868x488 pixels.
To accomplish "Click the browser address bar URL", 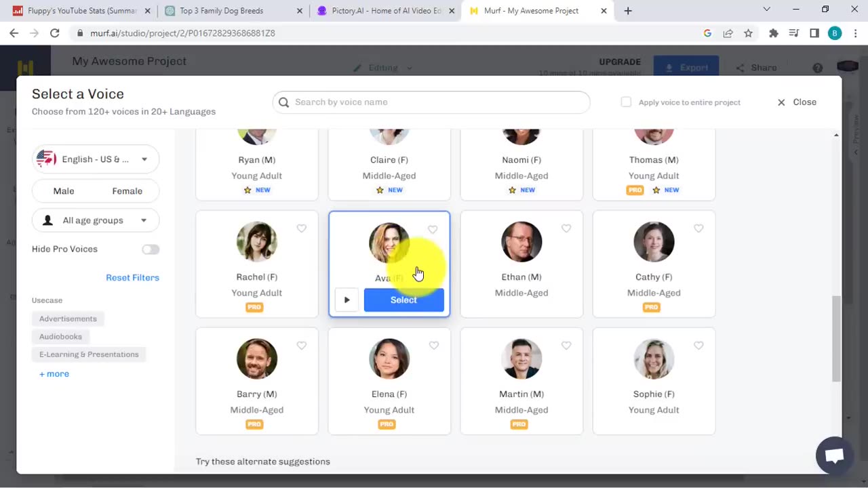I will coord(182,33).
